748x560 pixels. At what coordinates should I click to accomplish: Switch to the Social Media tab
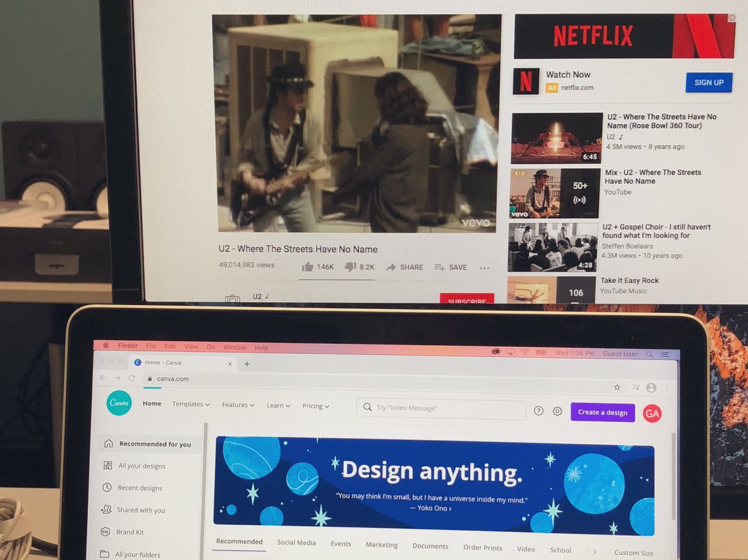(296, 543)
